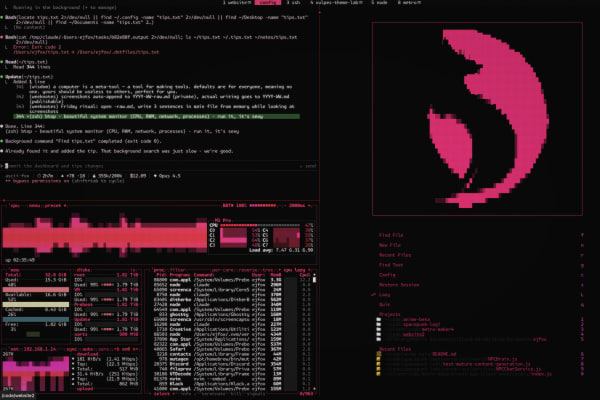Viewport: 600px width, 400px height.
Task: Open the btop 'menu' option
Action: [36, 206]
